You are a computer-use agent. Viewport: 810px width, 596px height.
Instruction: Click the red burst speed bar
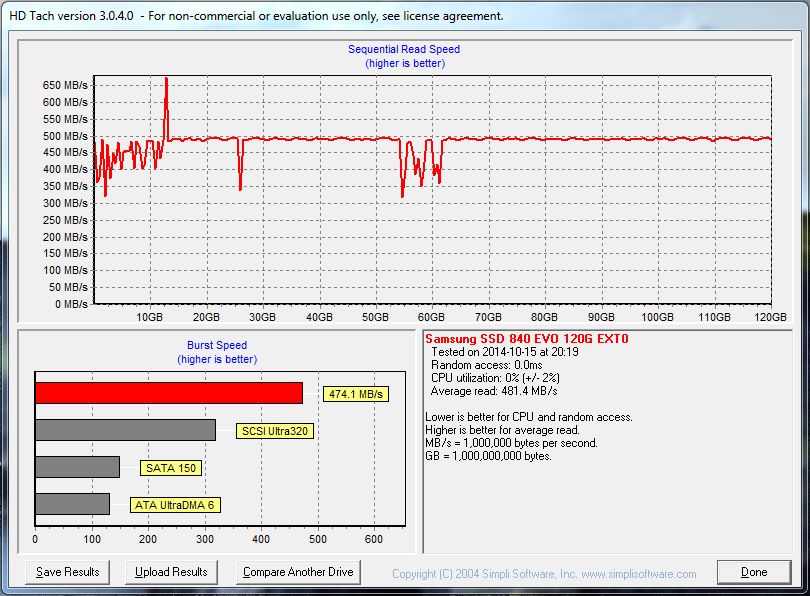point(169,393)
